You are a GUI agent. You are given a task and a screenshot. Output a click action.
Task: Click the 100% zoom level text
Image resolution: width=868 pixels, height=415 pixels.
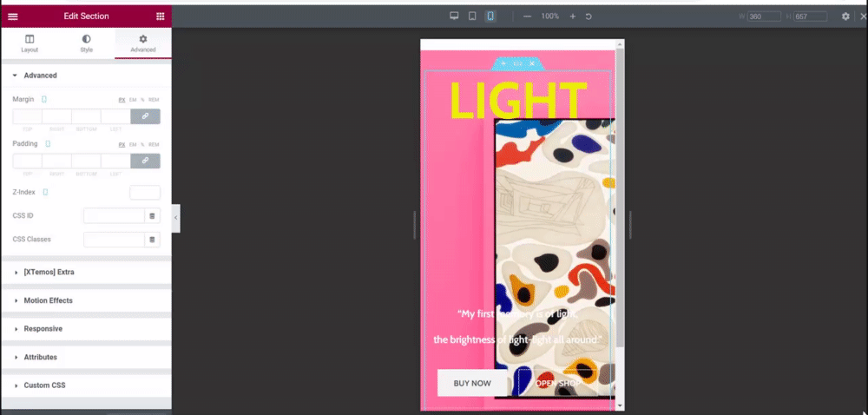(x=549, y=16)
